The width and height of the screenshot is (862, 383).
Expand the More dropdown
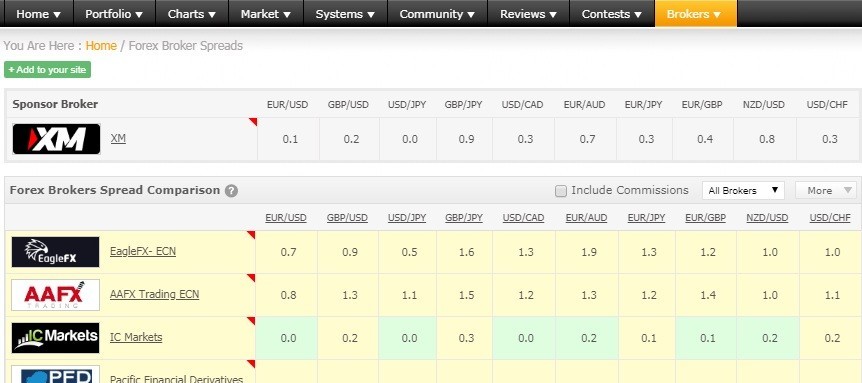click(x=826, y=191)
